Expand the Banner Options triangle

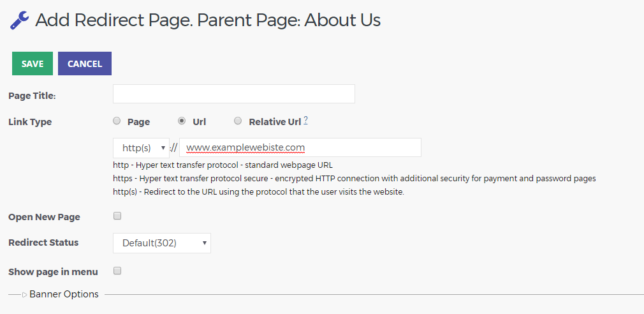pos(25,295)
